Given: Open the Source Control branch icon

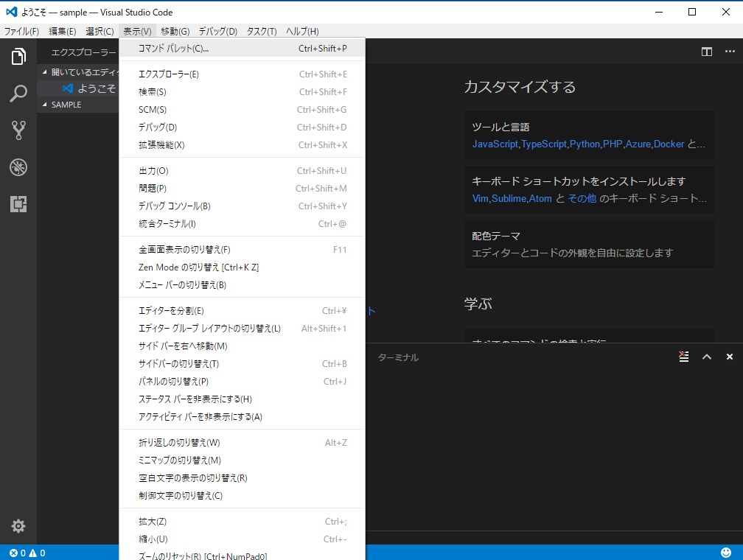Looking at the screenshot, I should pyautogui.click(x=18, y=130).
